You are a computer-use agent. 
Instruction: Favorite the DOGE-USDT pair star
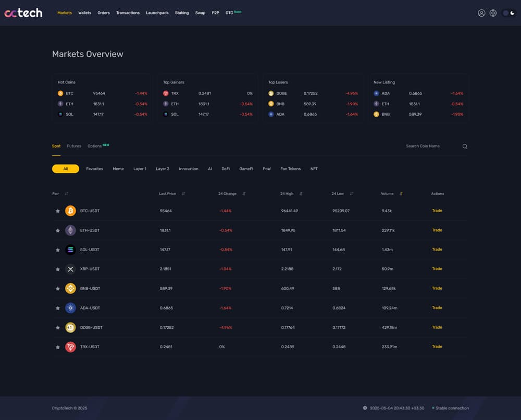pyautogui.click(x=58, y=327)
